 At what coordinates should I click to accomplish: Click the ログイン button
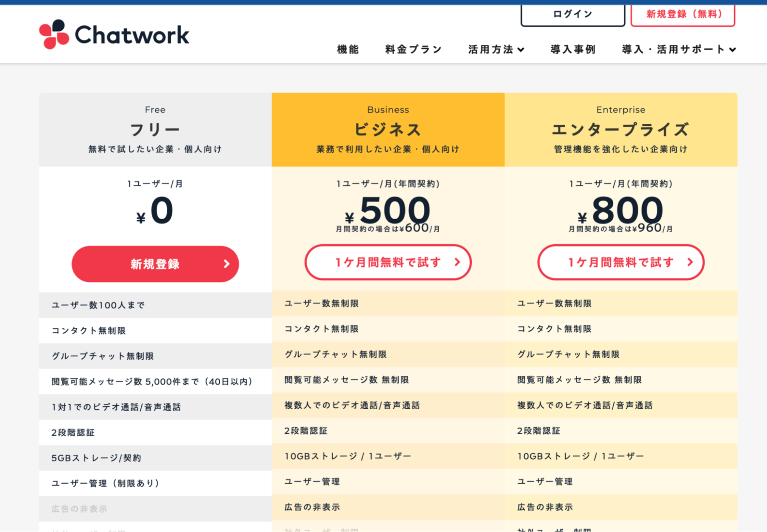pos(572,14)
